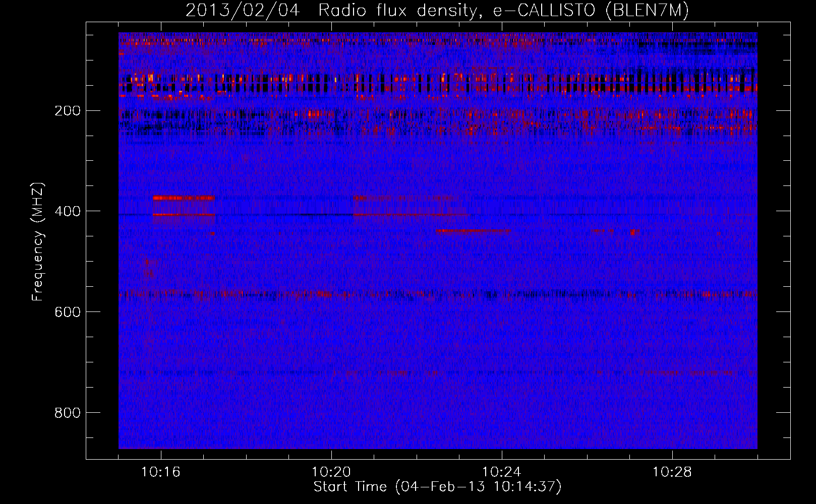Click the 10:20 time tick label

tap(331, 472)
